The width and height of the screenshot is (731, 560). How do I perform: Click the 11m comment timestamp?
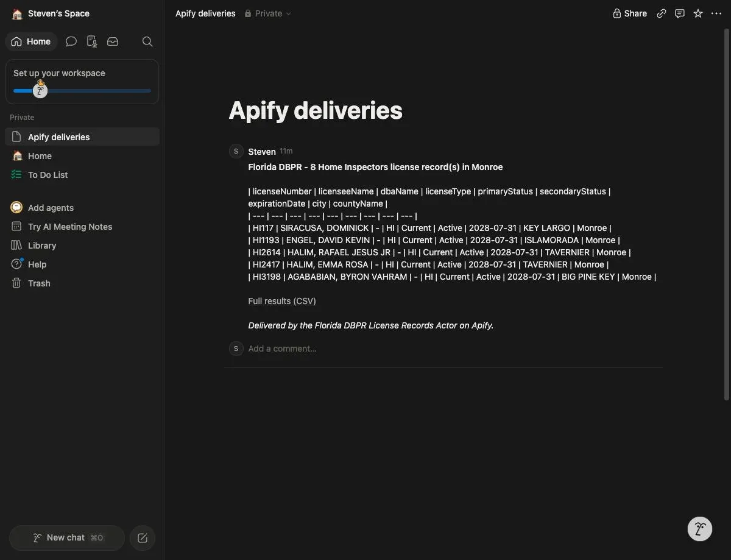286,151
